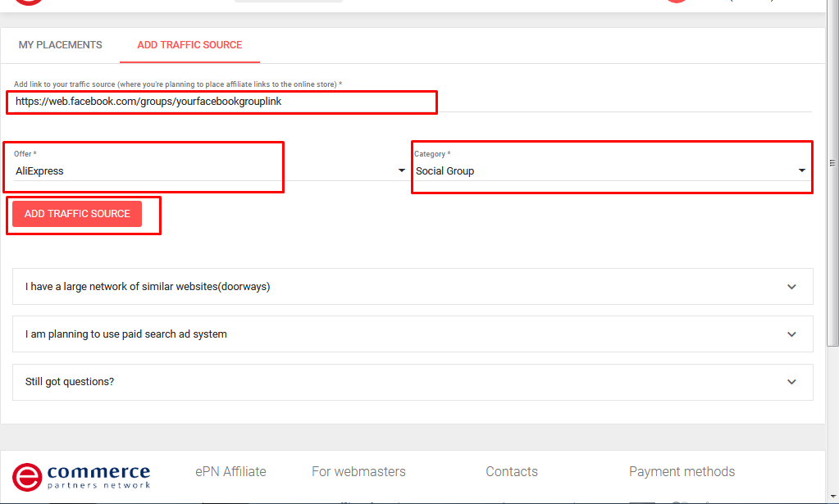Screen dimensions: 839x504
Task: Click chevron beside paid search ad question
Action: coord(791,334)
